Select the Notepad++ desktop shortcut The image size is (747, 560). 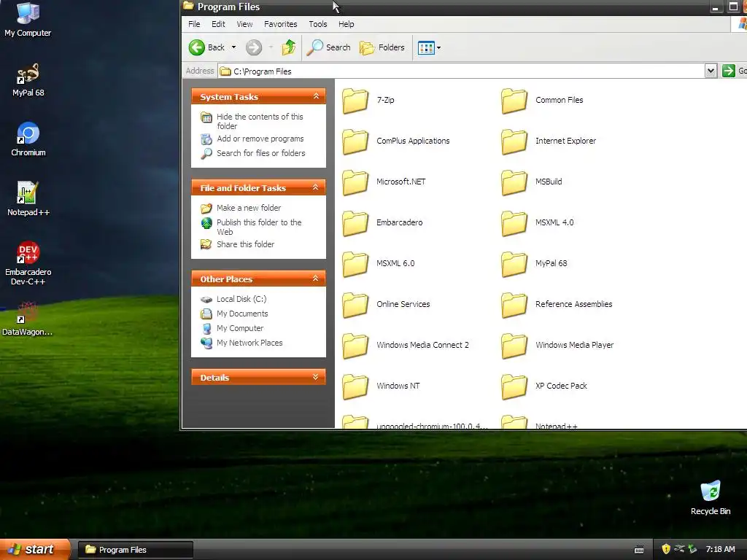(x=28, y=199)
